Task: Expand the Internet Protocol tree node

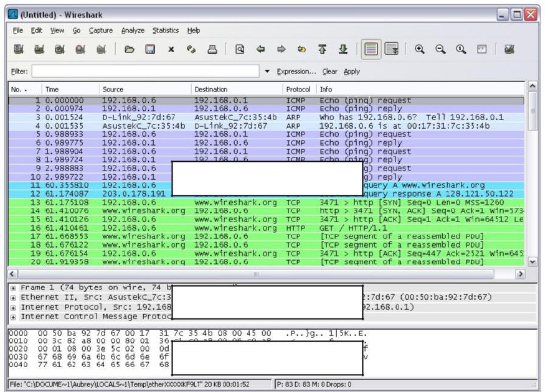Action: 13,308
